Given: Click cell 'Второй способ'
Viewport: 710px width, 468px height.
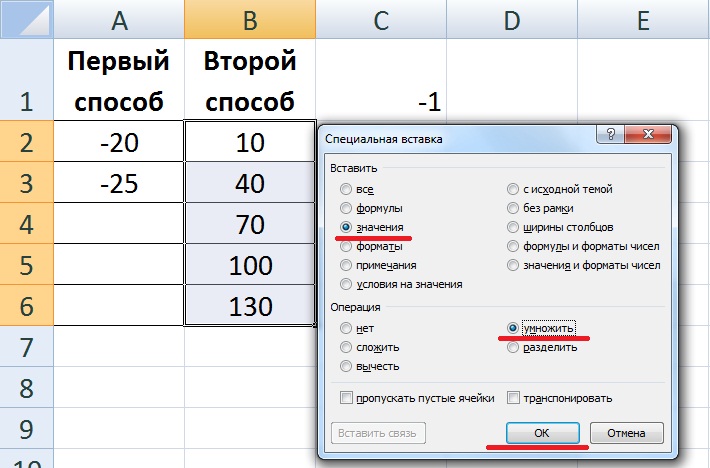Looking at the screenshot, I should coord(250,80).
